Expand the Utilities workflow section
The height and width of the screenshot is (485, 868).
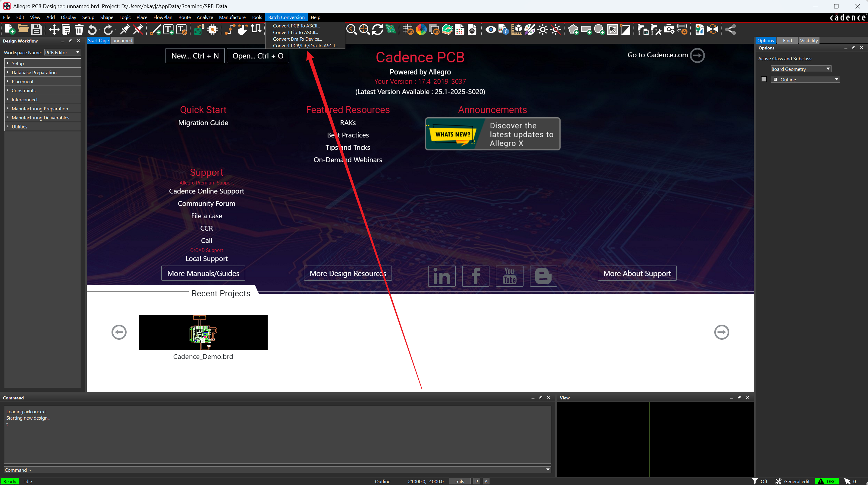pyautogui.click(x=42, y=127)
